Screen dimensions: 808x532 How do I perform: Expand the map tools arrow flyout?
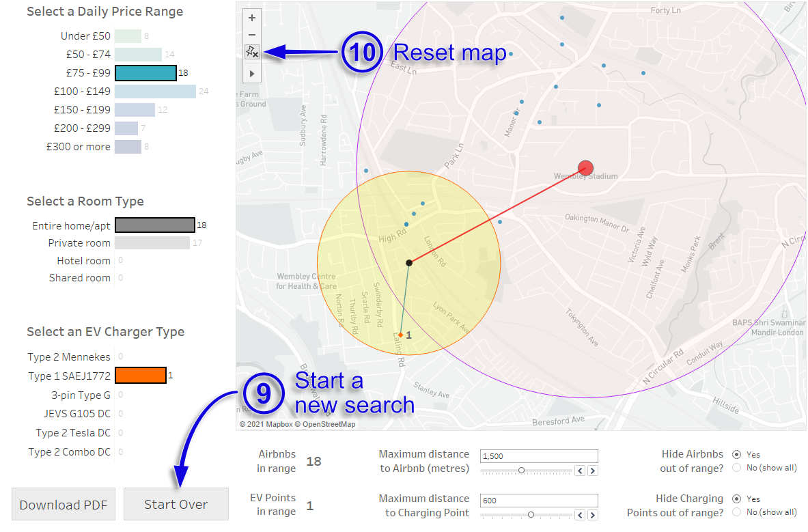click(252, 73)
